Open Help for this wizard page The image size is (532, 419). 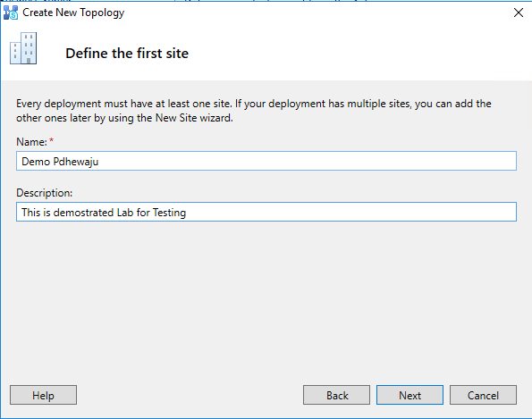(x=44, y=395)
